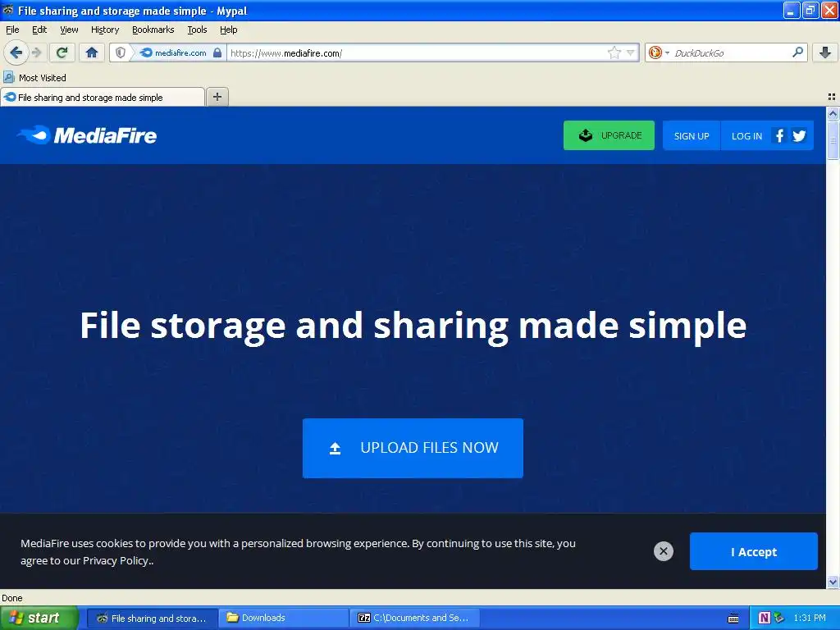Click the File sharing and stora... taskbar button
Viewport: 840px width, 630px height.
[152, 618]
